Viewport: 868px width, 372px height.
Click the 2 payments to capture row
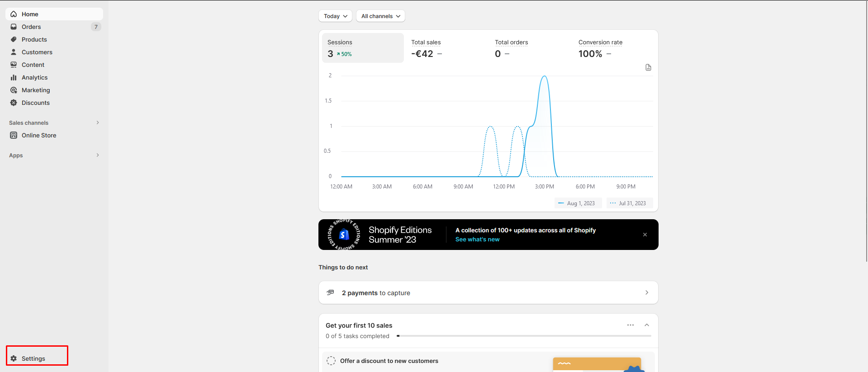pyautogui.click(x=489, y=292)
